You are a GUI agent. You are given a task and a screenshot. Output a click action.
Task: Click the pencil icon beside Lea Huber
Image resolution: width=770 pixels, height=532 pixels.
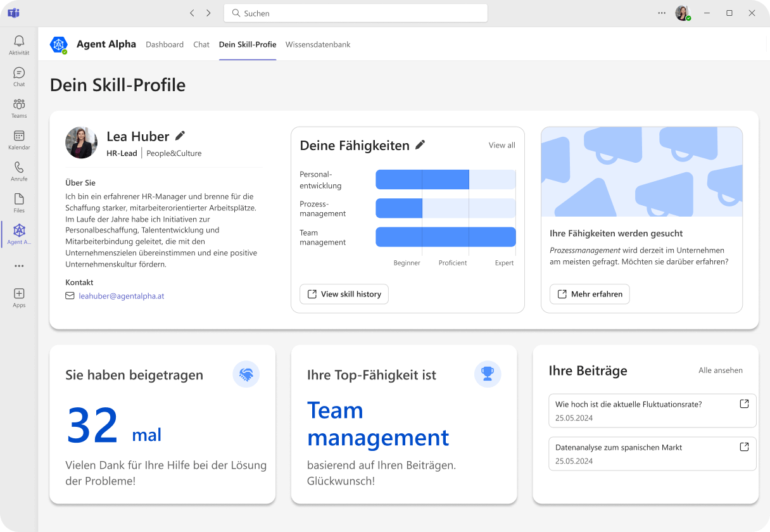coord(180,136)
